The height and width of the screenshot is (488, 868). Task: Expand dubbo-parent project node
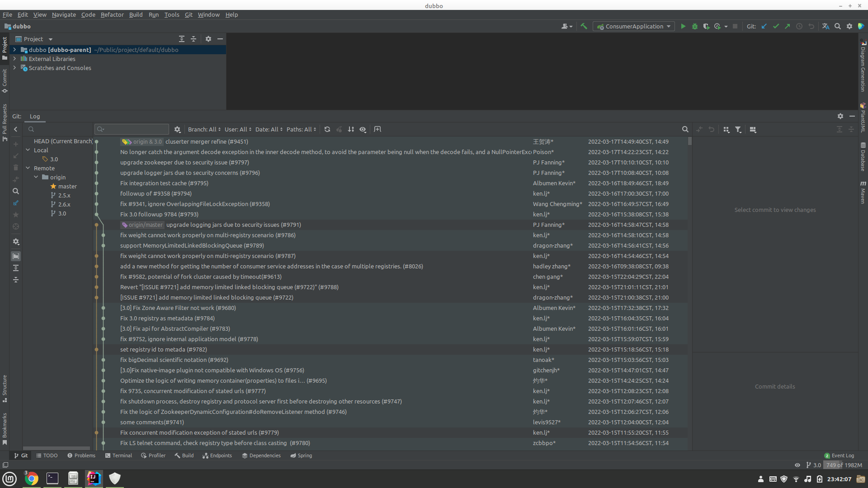[x=14, y=50]
